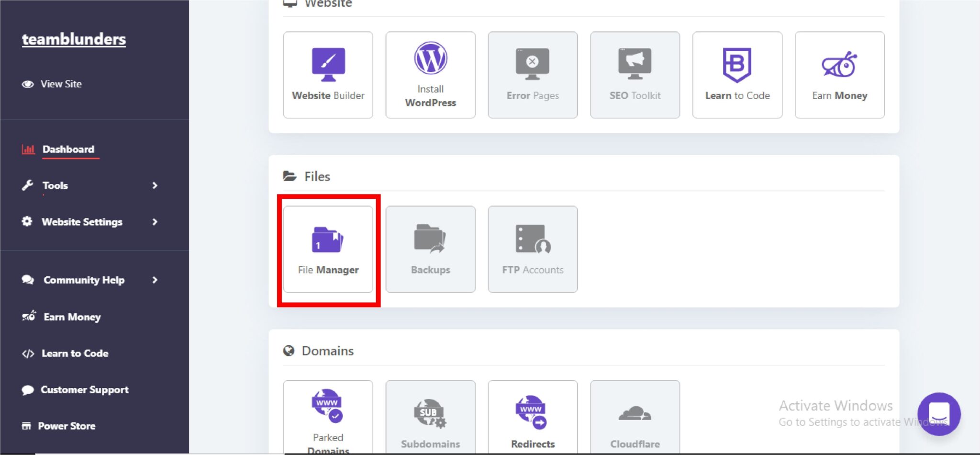The height and width of the screenshot is (455, 980).
Task: Switch to the Dashboard section
Action: pyautogui.click(x=68, y=149)
